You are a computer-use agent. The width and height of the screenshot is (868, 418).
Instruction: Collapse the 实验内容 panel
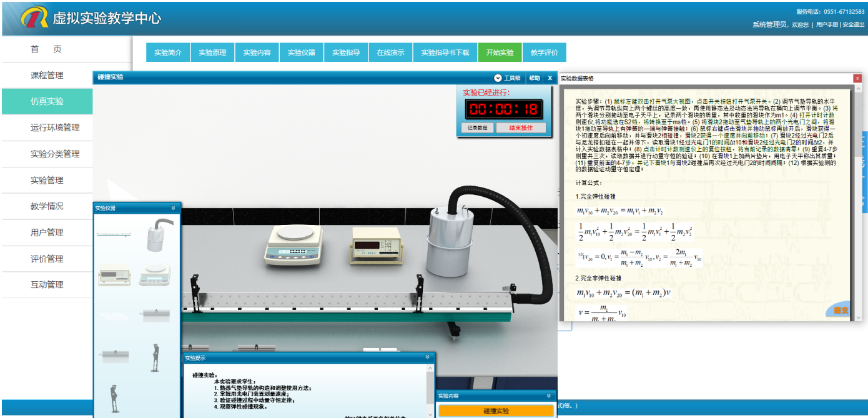pos(548,396)
